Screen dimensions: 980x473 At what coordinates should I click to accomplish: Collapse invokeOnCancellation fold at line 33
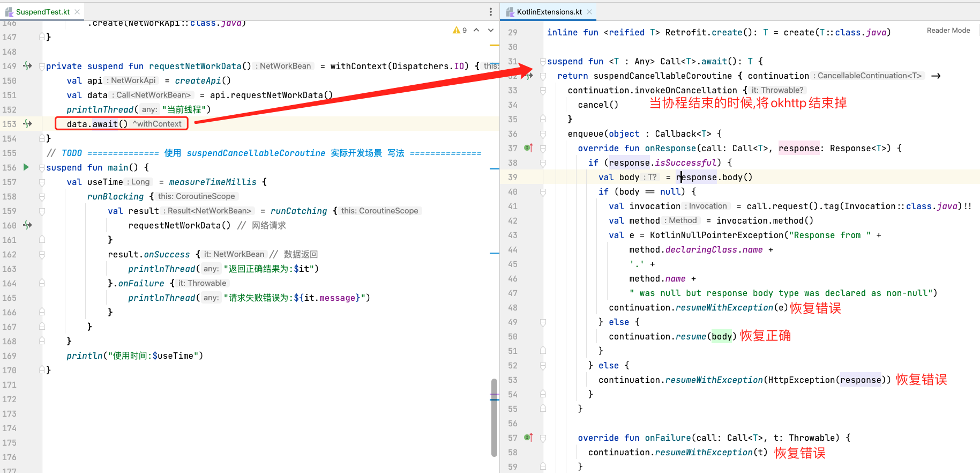tap(543, 91)
